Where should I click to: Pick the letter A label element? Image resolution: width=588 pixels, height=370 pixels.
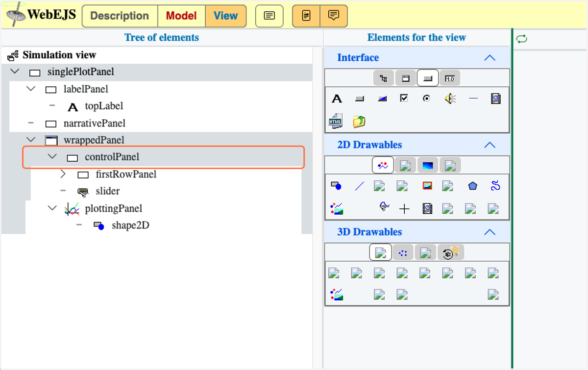pyautogui.click(x=337, y=99)
